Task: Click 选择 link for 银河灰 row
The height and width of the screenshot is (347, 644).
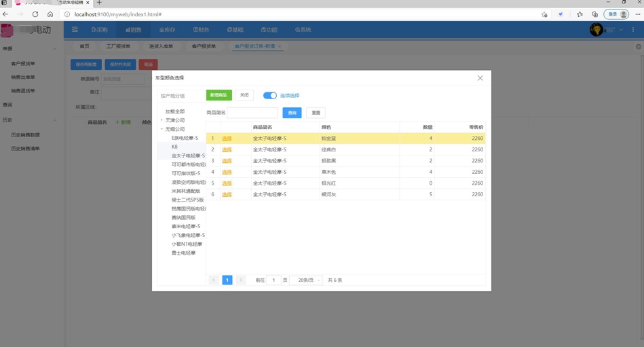Action: pyautogui.click(x=227, y=194)
